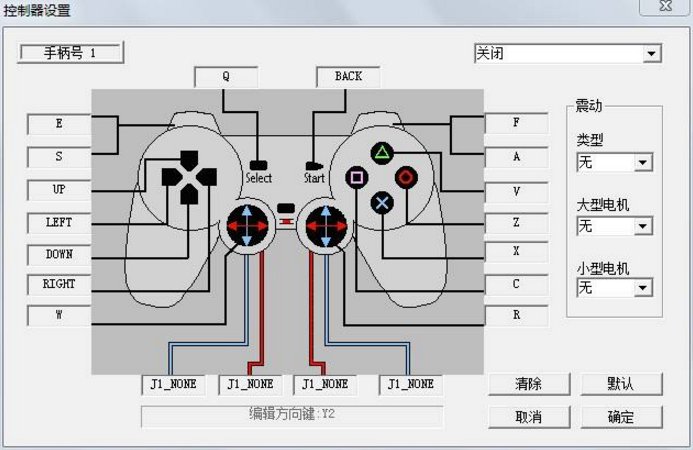This screenshot has width=693, height=450.
Task: Click the left analog stick icon
Action: pos(247,225)
